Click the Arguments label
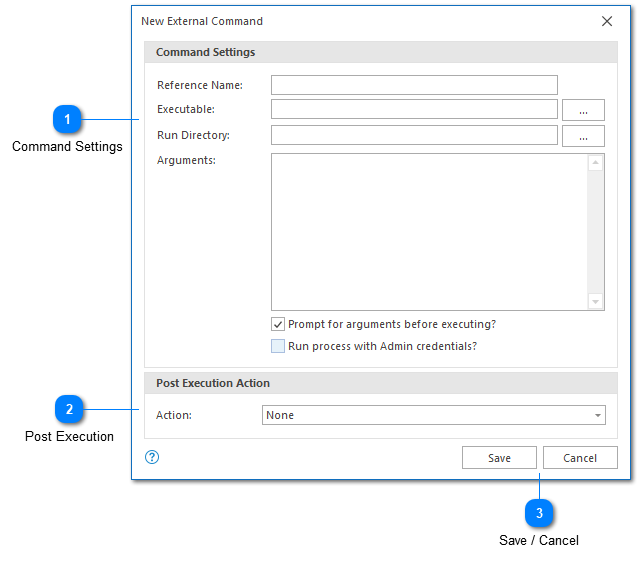 186,160
